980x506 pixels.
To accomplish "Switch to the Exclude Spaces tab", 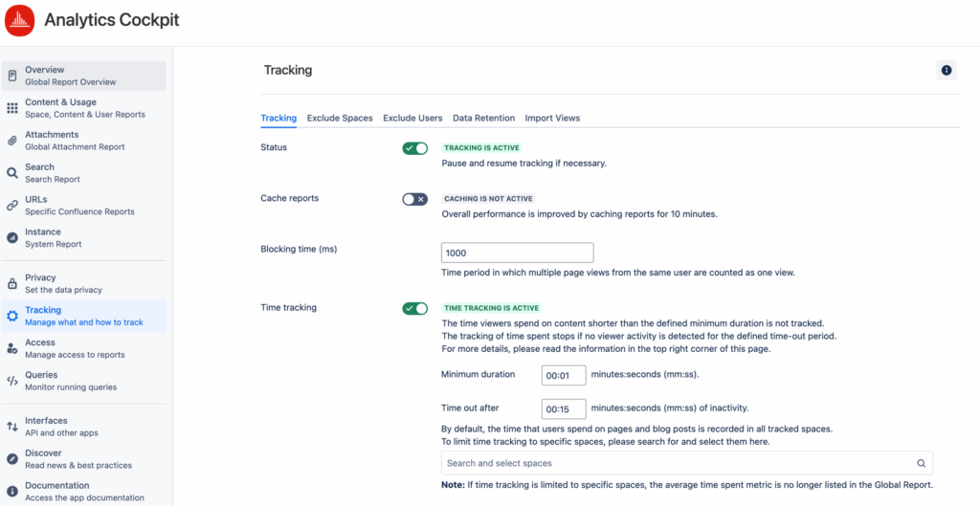I will click(340, 118).
